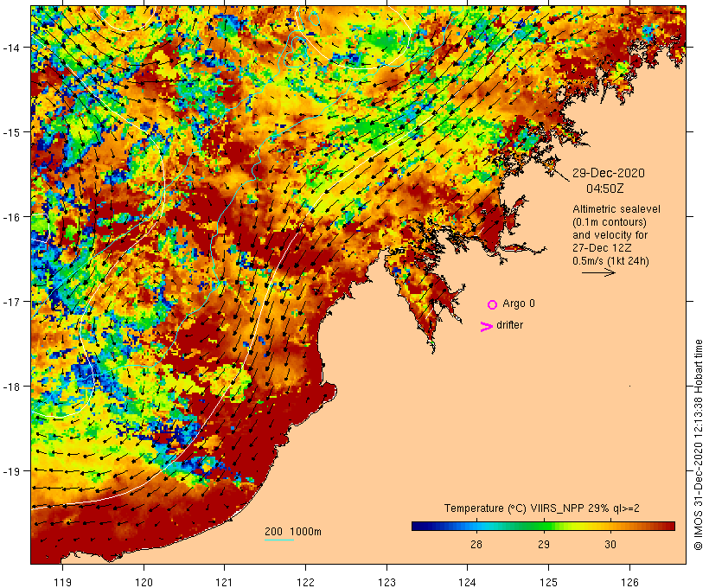Click the '200 1000m' depth contour label
The width and height of the screenshot is (709, 588).
(x=293, y=532)
